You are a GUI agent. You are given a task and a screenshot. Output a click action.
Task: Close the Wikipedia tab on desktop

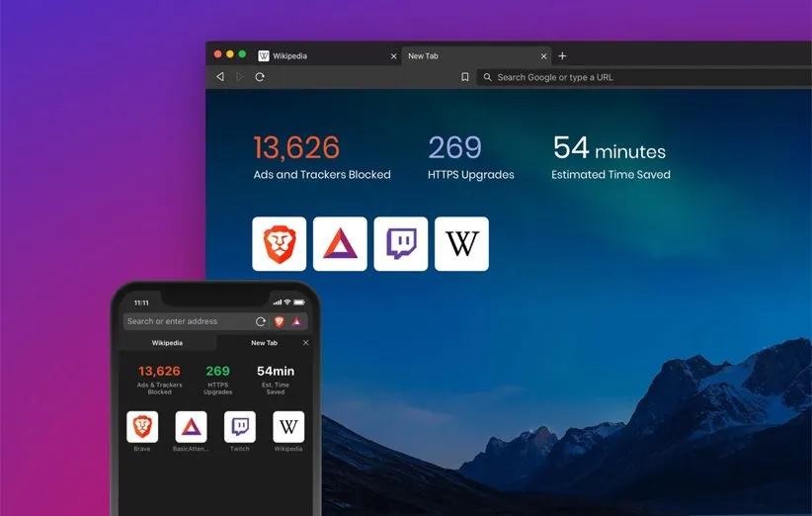coord(393,56)
